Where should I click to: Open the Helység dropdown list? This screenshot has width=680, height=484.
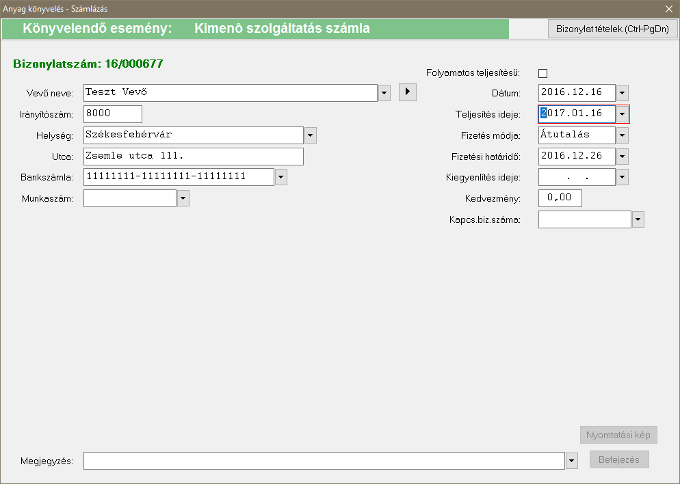[x=310, y=135]
